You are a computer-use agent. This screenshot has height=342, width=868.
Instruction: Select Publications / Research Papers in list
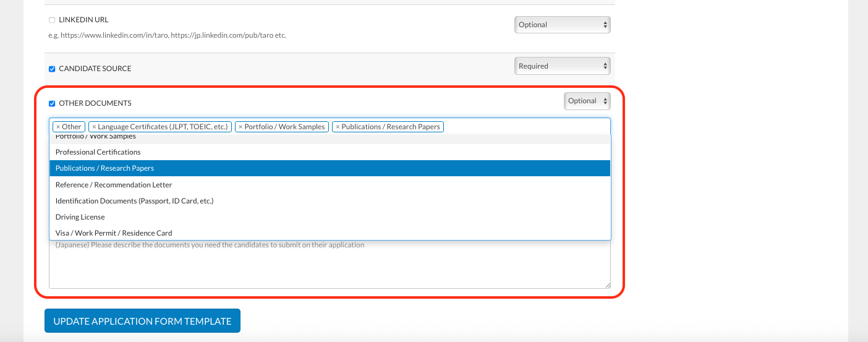pos(104,168)
